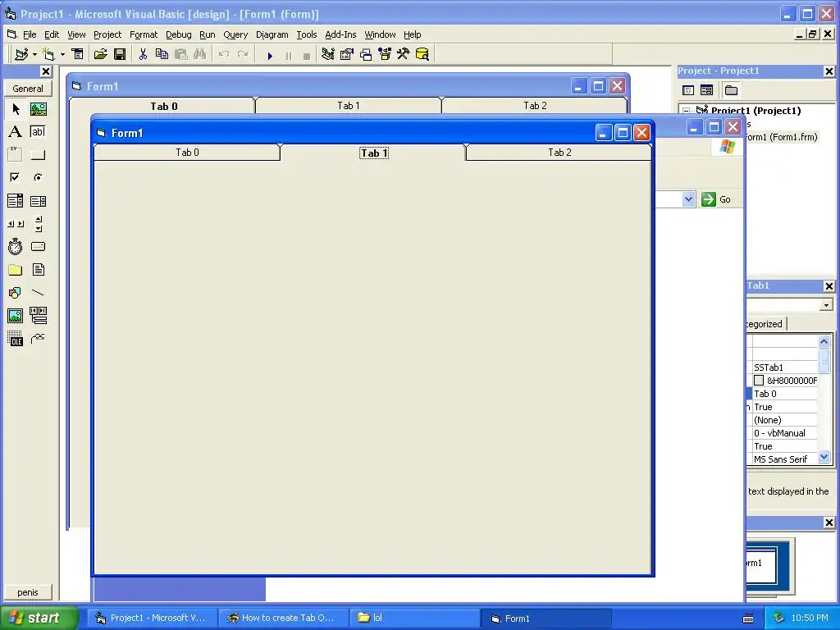Image resolution: width=840 pixels, height=630 pixels.
Task: Select the ListBox control in the toolbox
Action: coord(38,201)
